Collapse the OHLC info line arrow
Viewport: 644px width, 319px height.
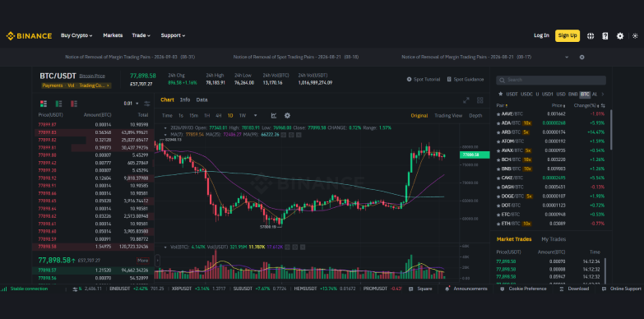(x=166, y=127)
